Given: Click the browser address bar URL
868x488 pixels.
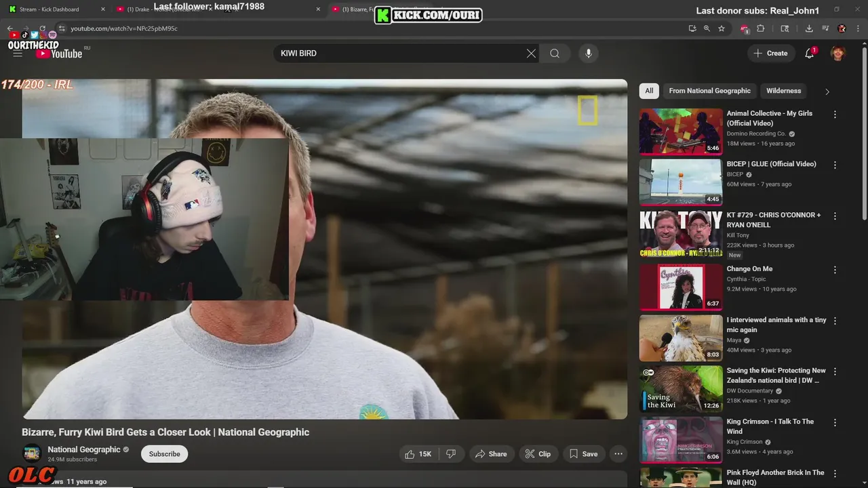Looking at the screenshot, I should pyautogui.click(x=124, y=28).
